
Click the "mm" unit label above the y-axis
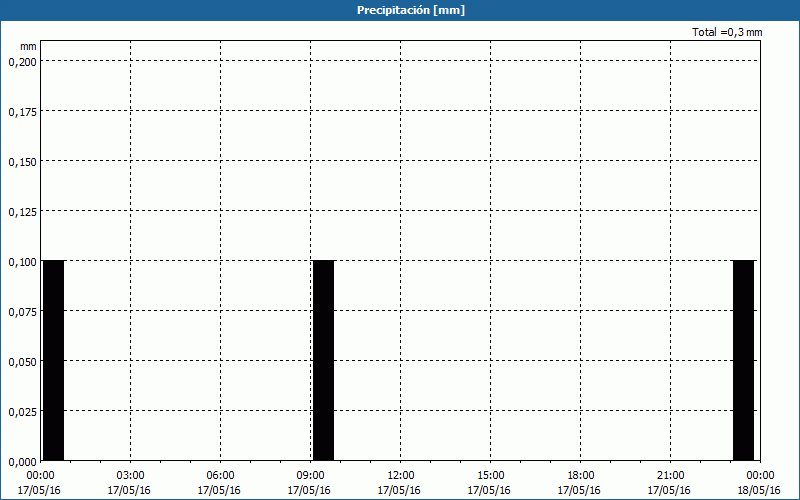[29, 46]
